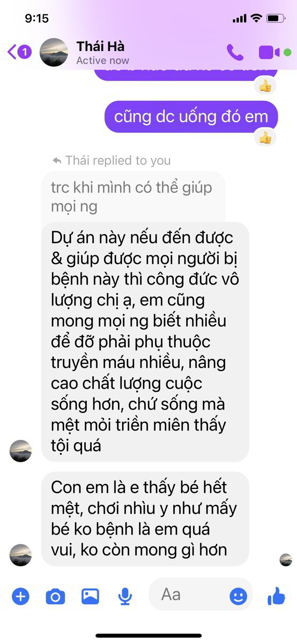Open Thái Hà's profile picture in header

[x=54, y=52]
